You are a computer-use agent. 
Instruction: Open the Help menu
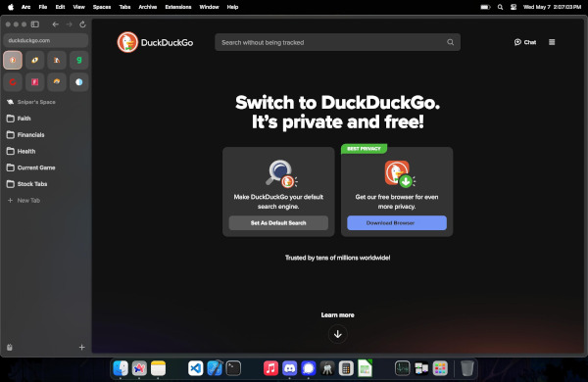232,7
